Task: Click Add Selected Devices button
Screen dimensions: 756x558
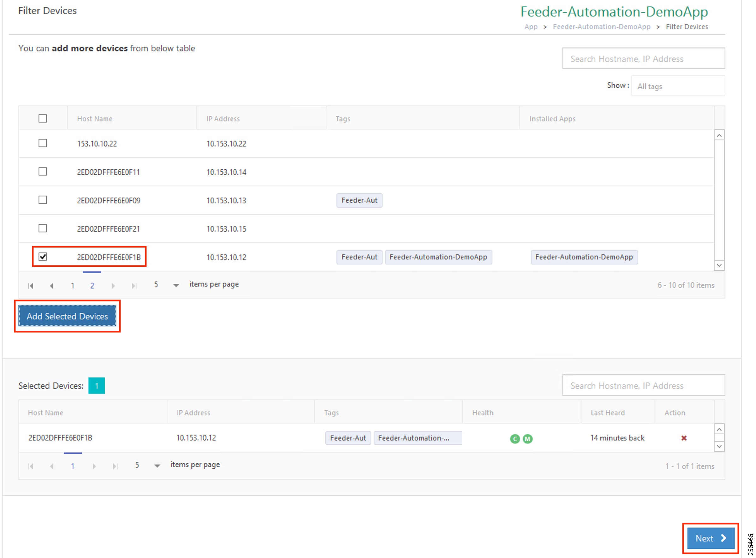Action: tap(67, 316)
